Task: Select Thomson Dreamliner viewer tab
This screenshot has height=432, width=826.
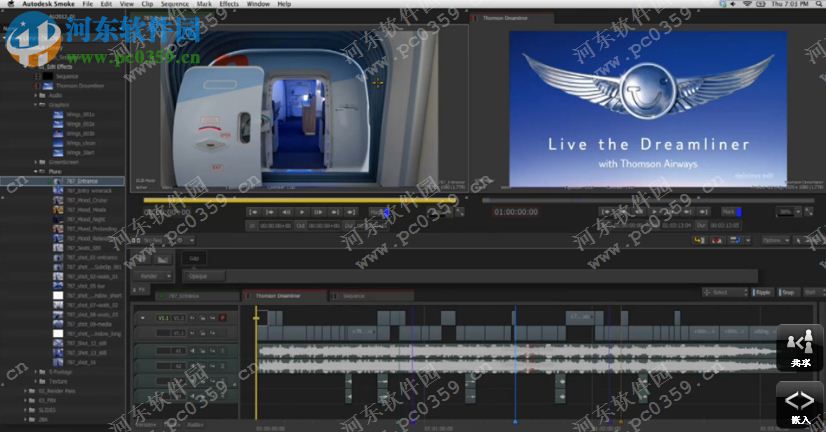Action: click(x=511, y=18)
